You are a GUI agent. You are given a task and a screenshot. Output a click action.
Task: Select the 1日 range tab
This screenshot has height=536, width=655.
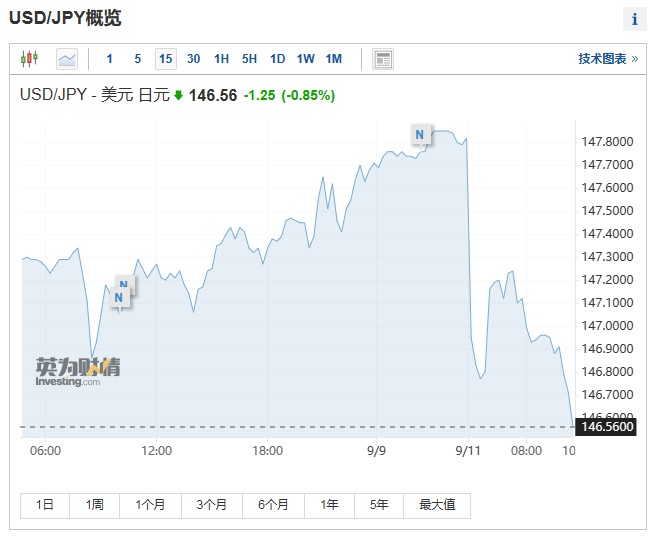point(45,506)
